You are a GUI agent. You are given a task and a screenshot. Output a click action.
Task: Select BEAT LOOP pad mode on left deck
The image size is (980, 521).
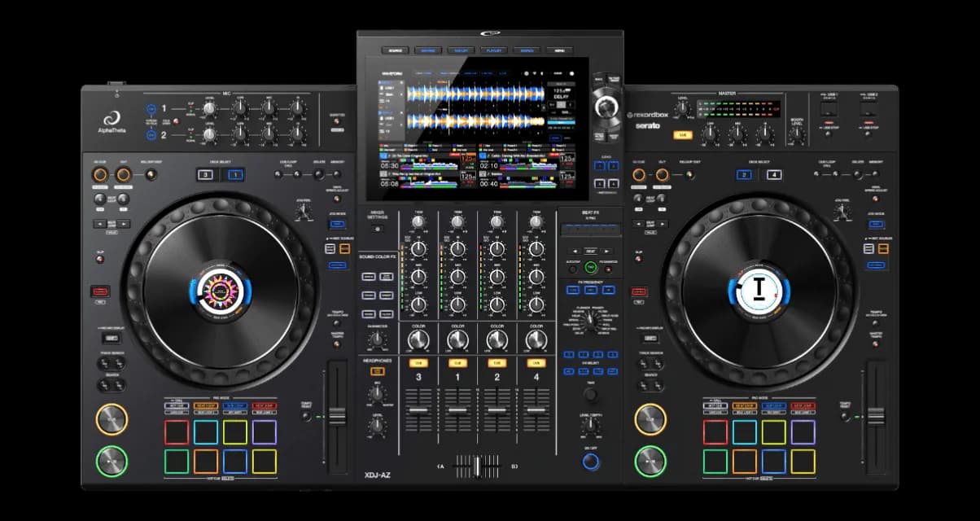204,405
